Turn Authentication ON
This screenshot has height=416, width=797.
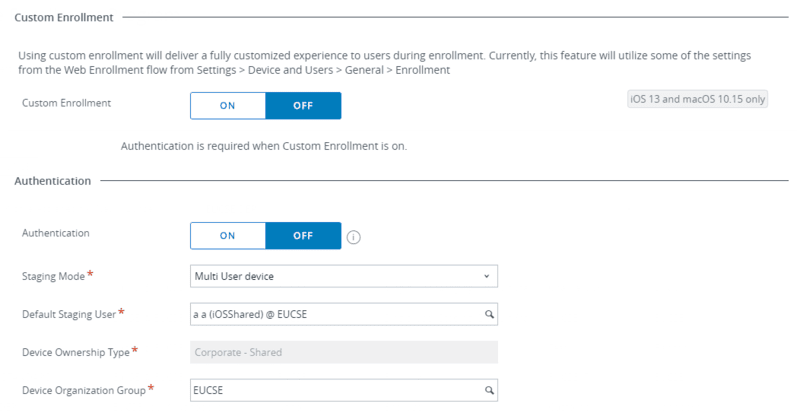pos(228,235)
